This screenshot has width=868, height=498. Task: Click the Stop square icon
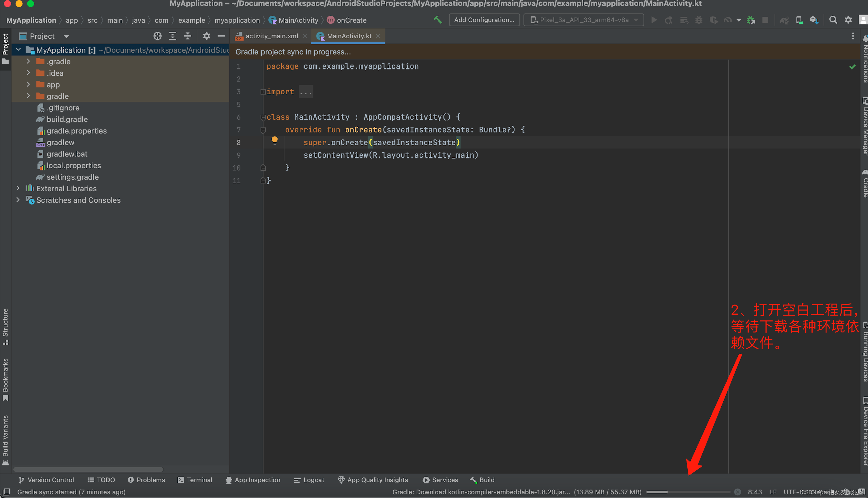coord(765,20)
